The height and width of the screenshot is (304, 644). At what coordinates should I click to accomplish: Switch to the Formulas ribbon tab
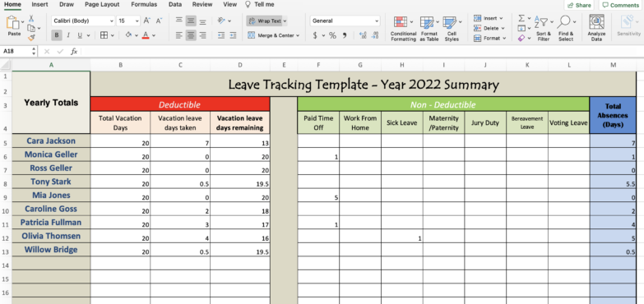(144, 4)
